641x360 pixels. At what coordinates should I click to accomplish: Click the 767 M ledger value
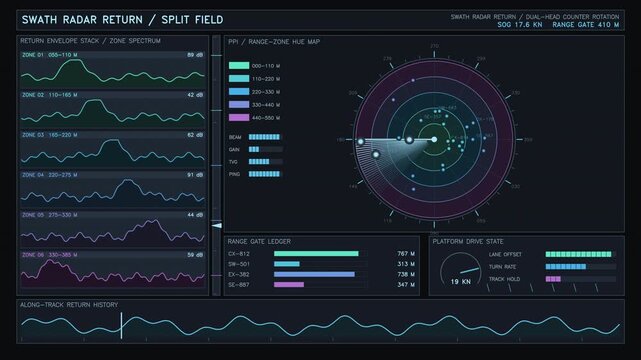pos(406,254)
